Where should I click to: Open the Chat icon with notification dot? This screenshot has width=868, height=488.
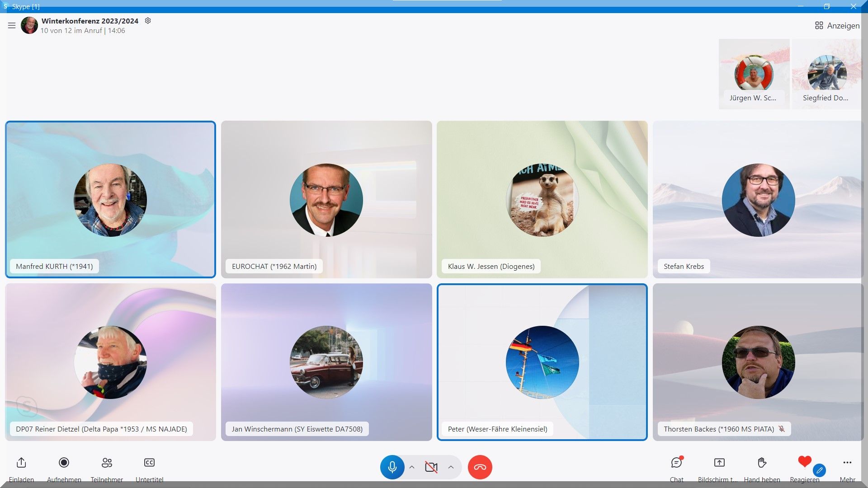point(676,463)
